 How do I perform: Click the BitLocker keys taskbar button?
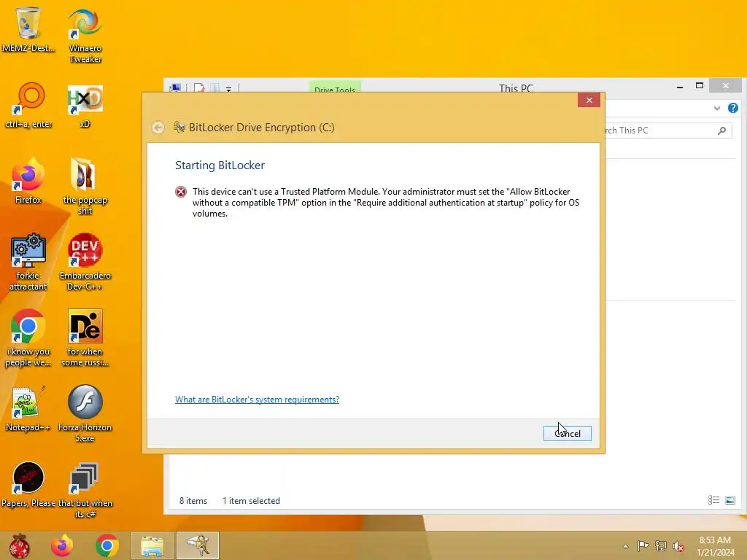coord(198,545)
